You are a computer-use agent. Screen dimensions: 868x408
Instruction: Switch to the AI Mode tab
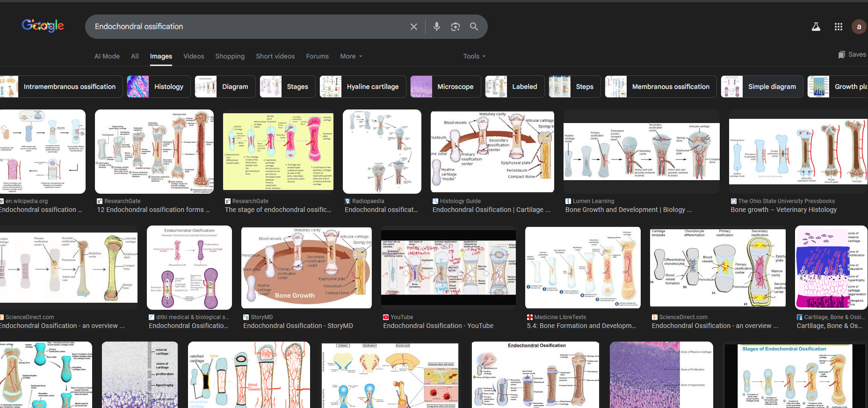pyautogui.click(x=107, y=56)
